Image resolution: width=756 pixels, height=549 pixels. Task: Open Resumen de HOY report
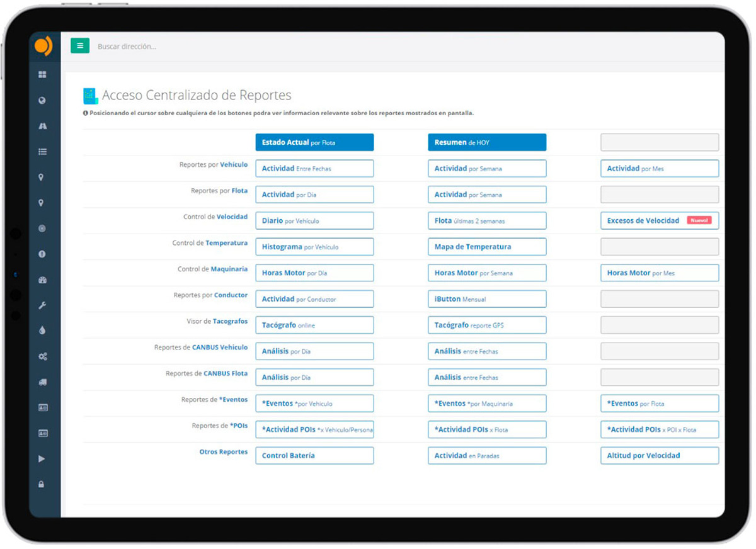click(487, 142)
